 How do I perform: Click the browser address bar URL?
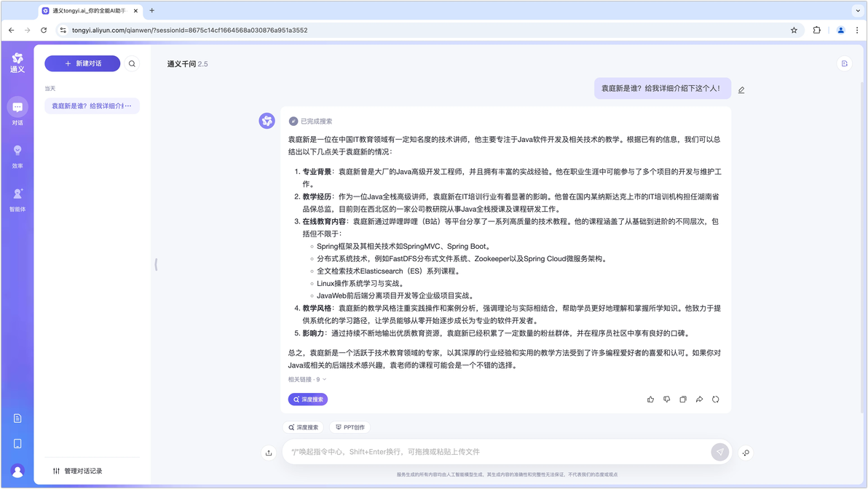(190, 31)
